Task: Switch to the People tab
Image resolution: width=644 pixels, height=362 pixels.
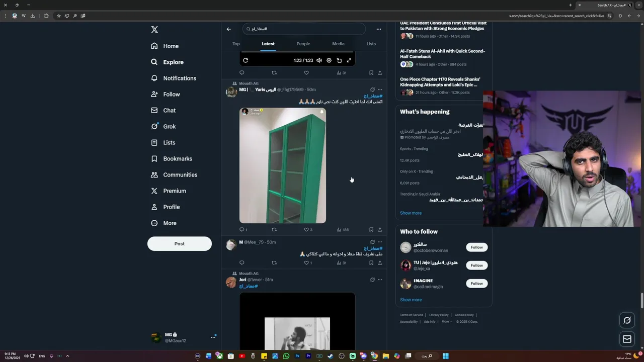Action: coord(303,44)
